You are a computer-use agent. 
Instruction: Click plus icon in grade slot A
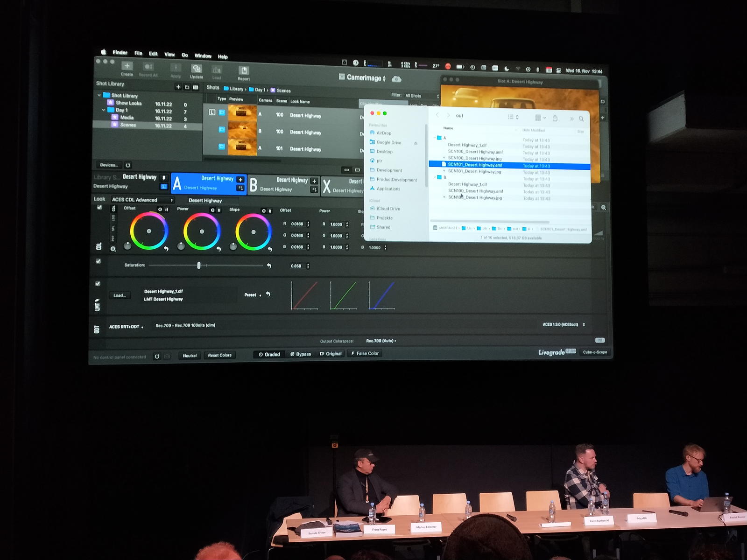(x=240, y=180)
